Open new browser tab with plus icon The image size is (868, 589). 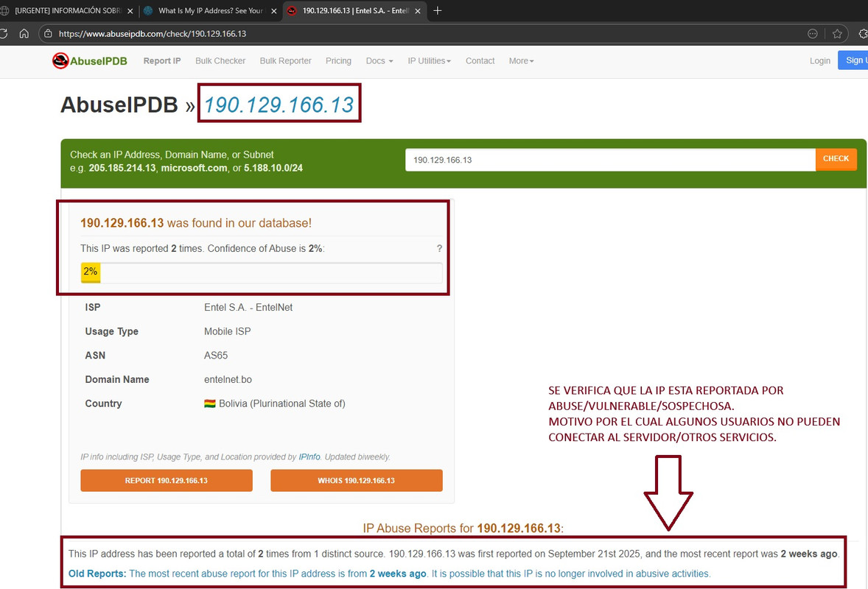[438, 10]
